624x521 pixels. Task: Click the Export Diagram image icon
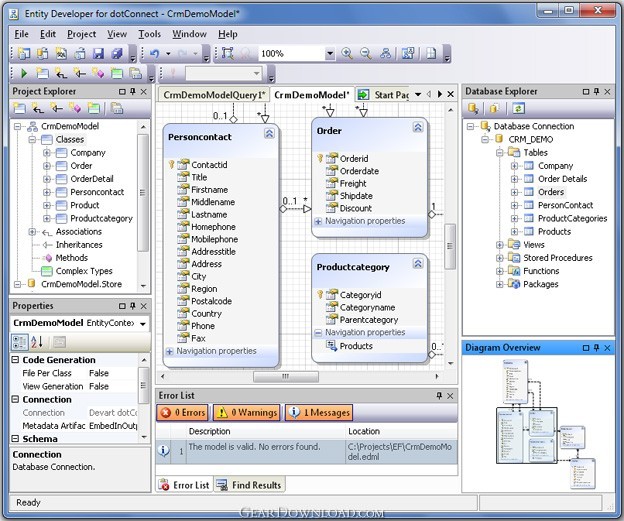point(408,53)
